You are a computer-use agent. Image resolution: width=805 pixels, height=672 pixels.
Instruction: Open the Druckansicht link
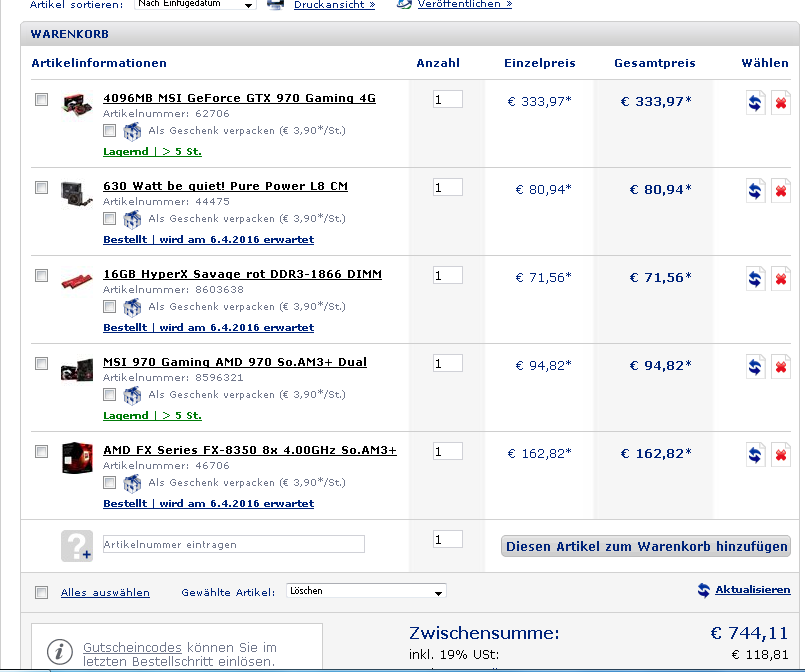[335, 5]
